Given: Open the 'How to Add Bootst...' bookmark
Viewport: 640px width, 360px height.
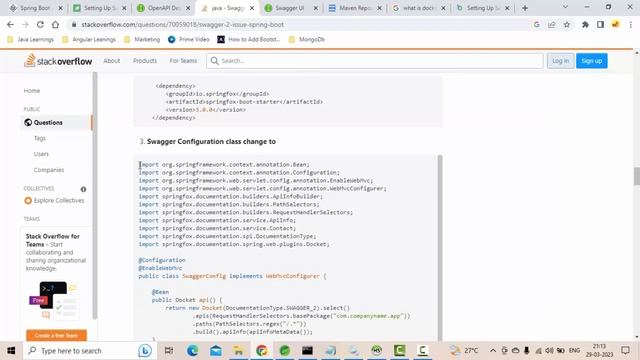Looking at the screenshot, I should [x=249, y=40].
